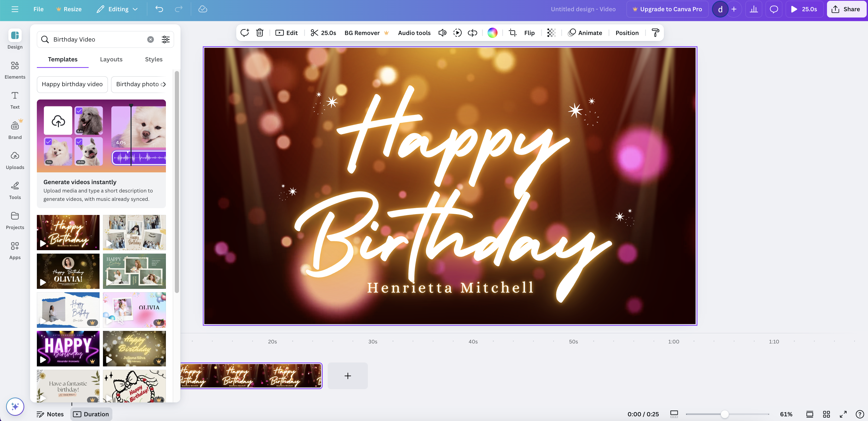868x421 pixels.
Task: Open the Editing mode dropdown
Action: click(116, 9)
